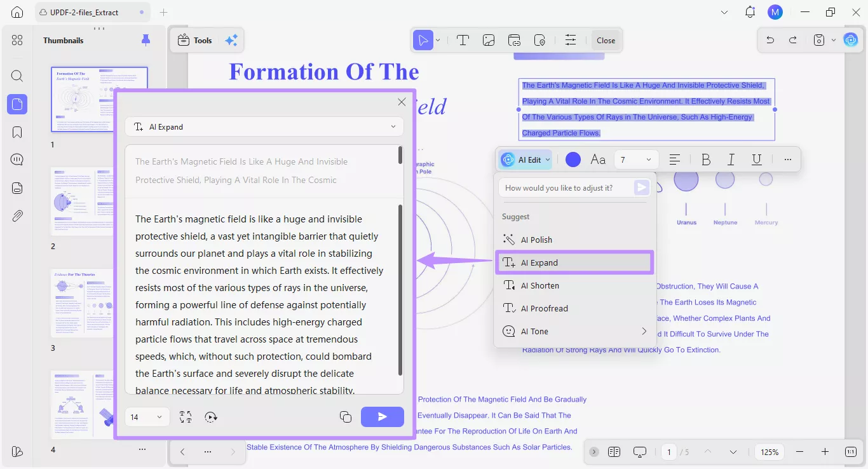868x469 pixels.
Task: Close the AI Expand result panel
Action: [x=402, y=102]
